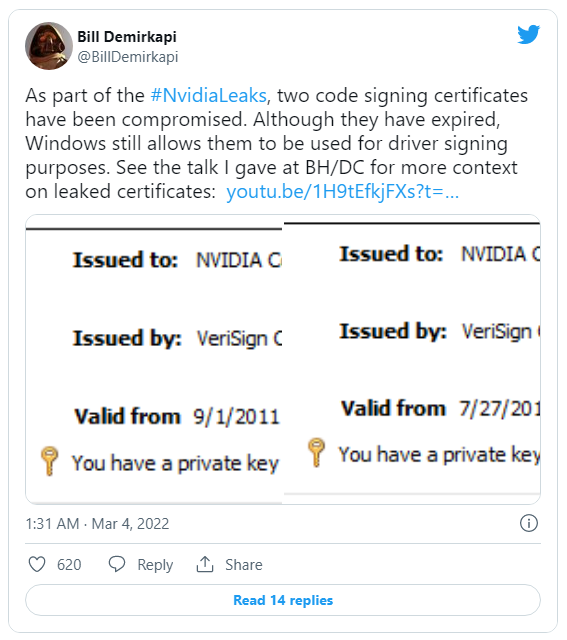Open the tweet timestamp Mar 4, 2022

[97, 524]
